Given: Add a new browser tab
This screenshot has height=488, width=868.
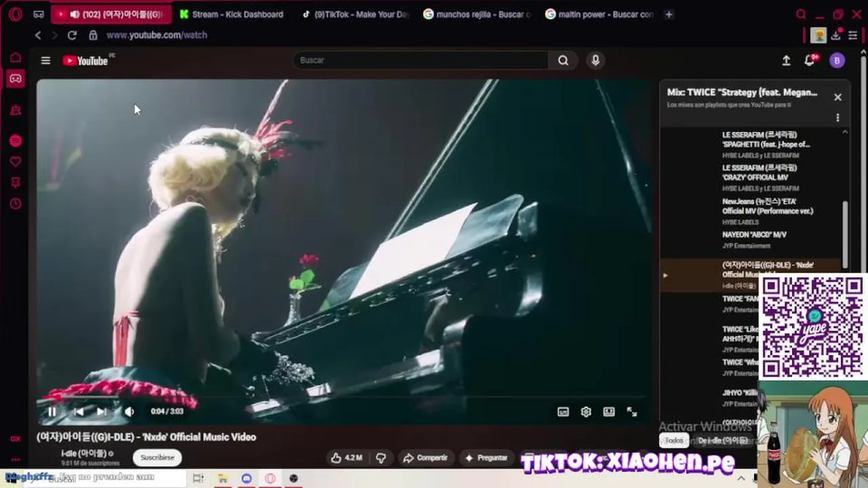Looking at the screenshot, I should pyautogui.click(x=669, y=14).
